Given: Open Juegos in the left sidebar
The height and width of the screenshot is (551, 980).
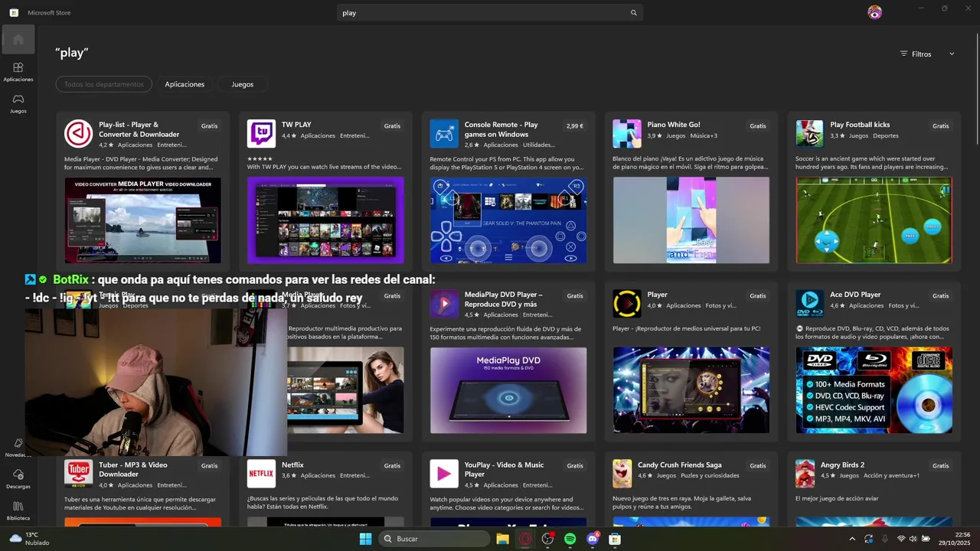Looking at the screenshot, I should pyautogui.click(x=18, y=103).
